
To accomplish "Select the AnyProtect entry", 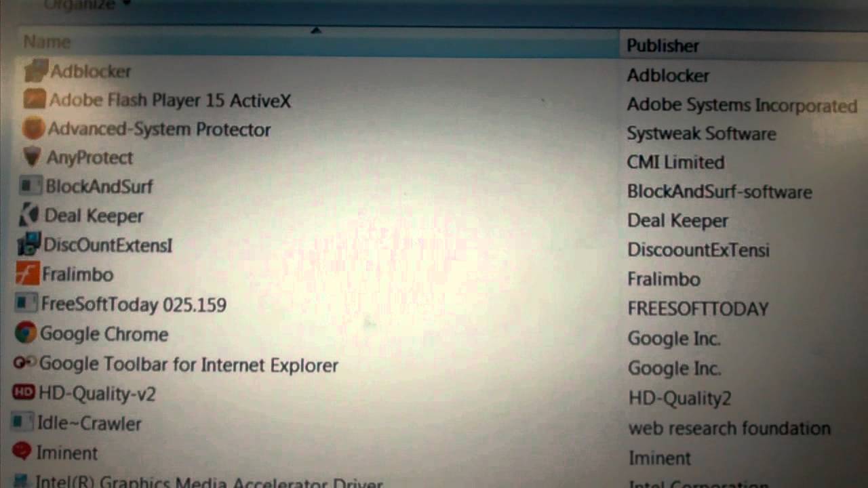I will point(90,158).
